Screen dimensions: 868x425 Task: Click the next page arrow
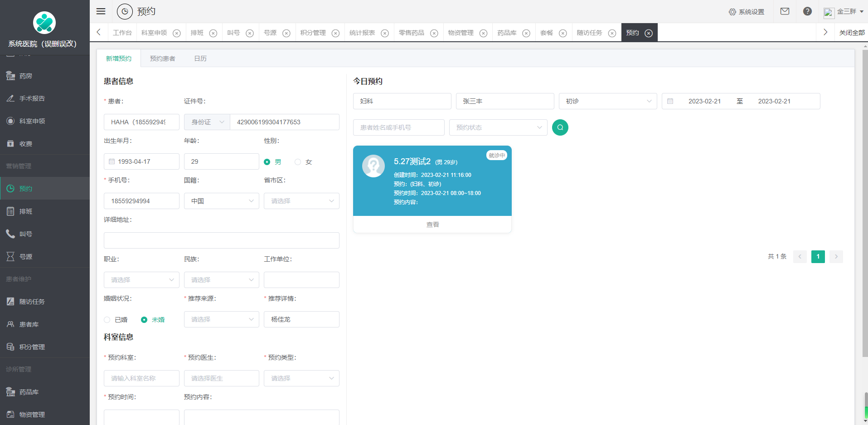[836, 257]
